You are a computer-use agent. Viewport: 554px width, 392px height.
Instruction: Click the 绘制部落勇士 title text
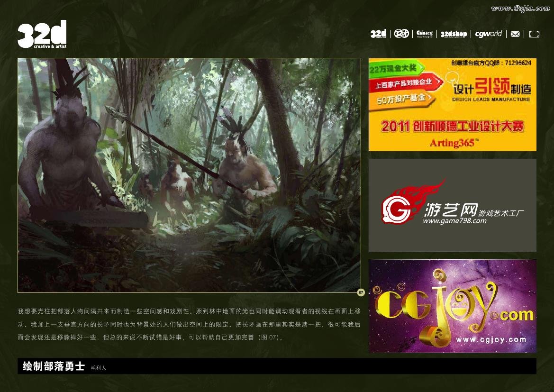(54, 366)
